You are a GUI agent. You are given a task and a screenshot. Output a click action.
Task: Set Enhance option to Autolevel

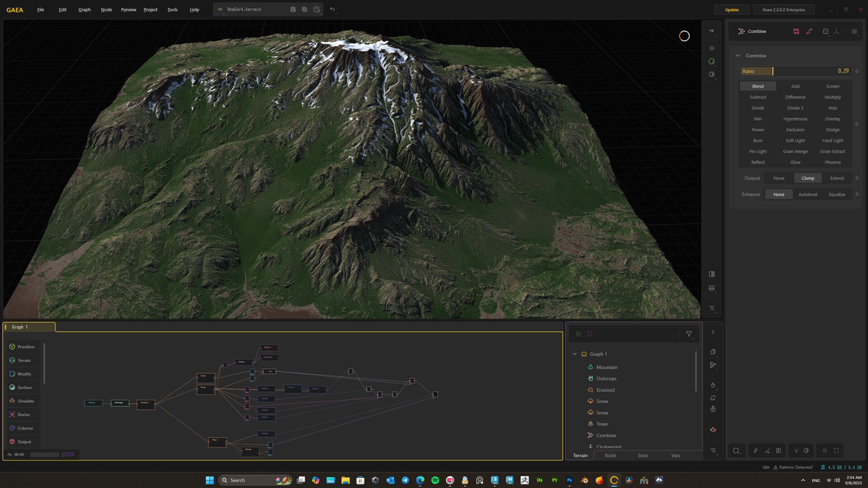tap(807, 194)
